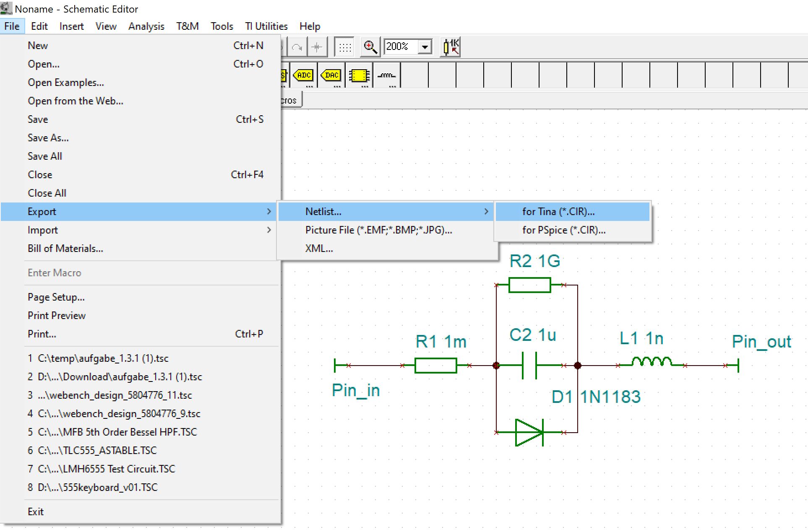Click the inductor coil component icon
808x532 pixels.
click(386, 75)
